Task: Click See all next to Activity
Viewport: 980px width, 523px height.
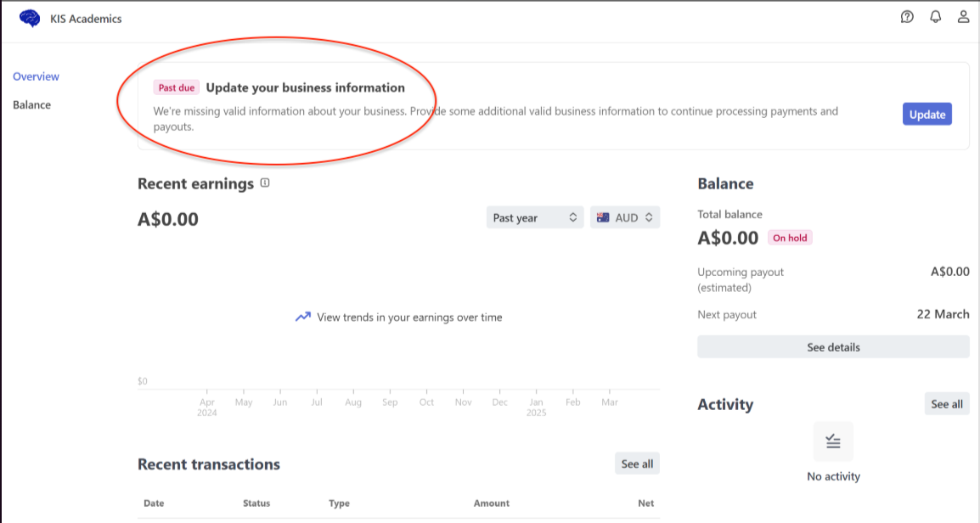Action: (x=946, y=404)
